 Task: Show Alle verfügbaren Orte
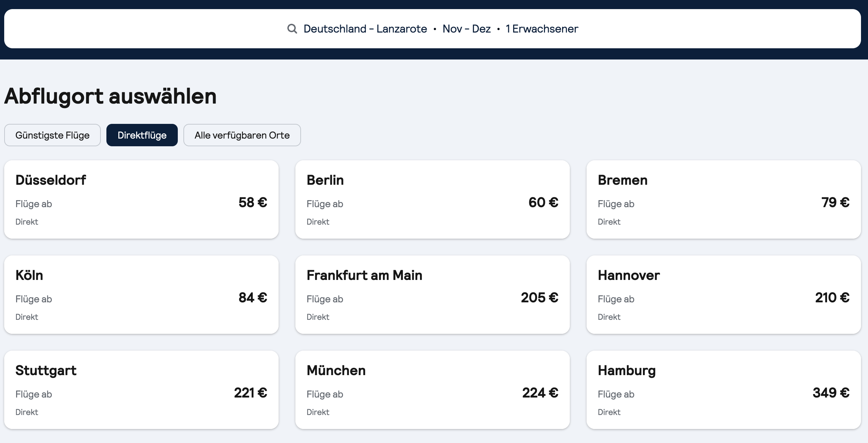pyautogui.click(x=242, y=135)
